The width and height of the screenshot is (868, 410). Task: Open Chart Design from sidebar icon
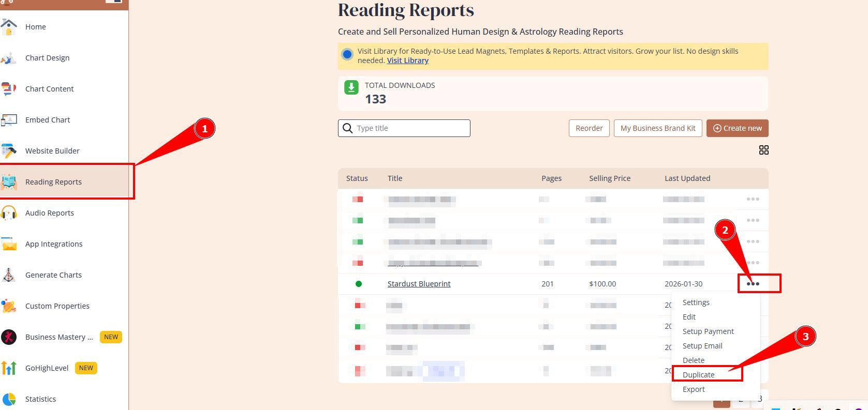pyautogui.click(x=9, y=58)
